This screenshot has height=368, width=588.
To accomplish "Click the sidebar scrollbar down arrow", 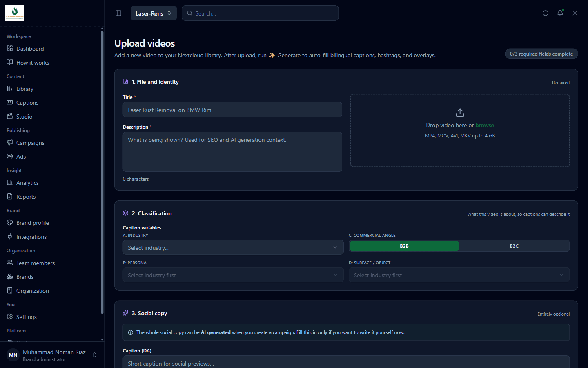I will [102, 339].
